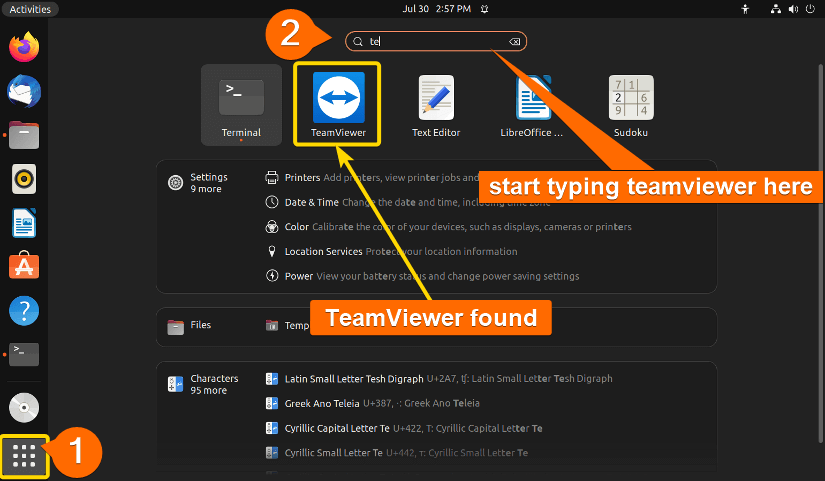825x481 pixels.
Task: Open Color settings result
Action: 448,227
